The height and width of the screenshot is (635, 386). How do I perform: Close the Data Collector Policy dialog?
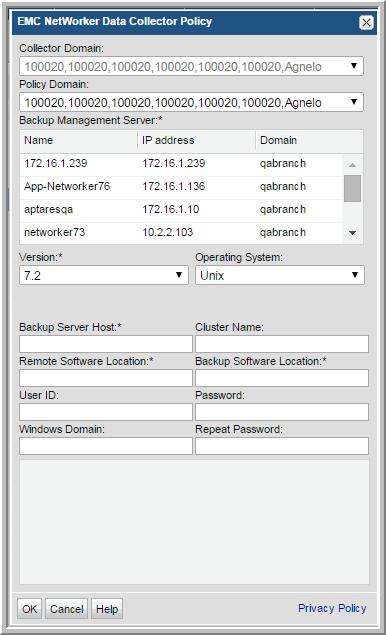[366, 22]
